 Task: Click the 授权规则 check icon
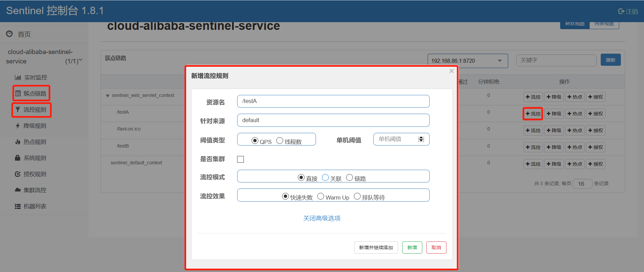click(18, 174)
